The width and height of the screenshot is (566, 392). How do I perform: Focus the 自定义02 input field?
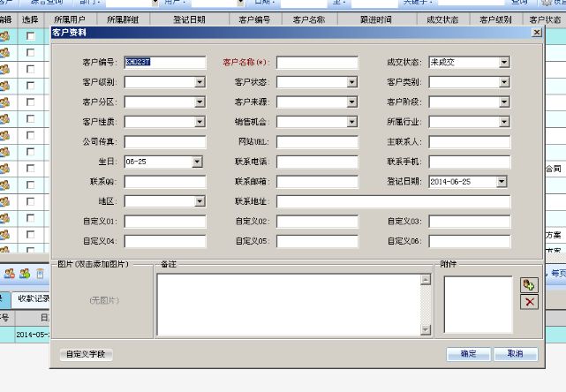317,222
